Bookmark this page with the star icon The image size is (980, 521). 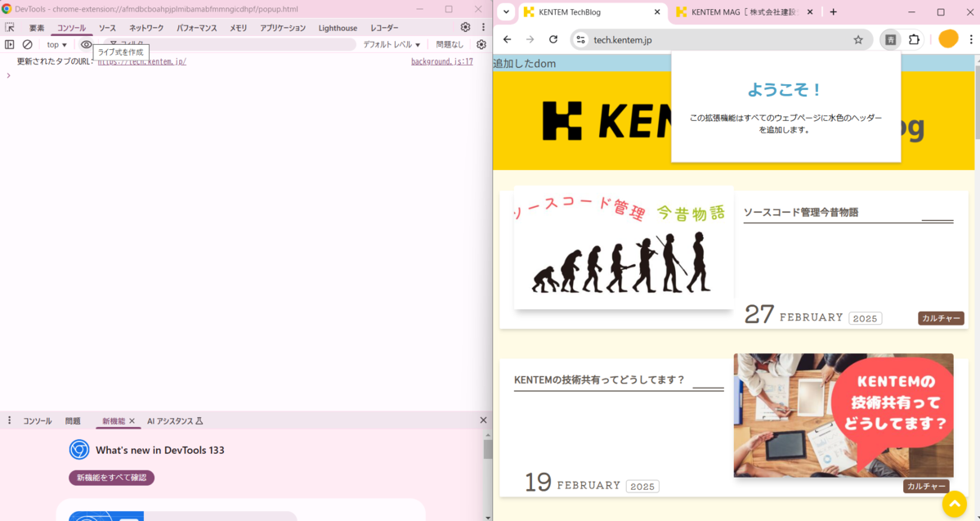pyautogui.click(x=858, y=39)
